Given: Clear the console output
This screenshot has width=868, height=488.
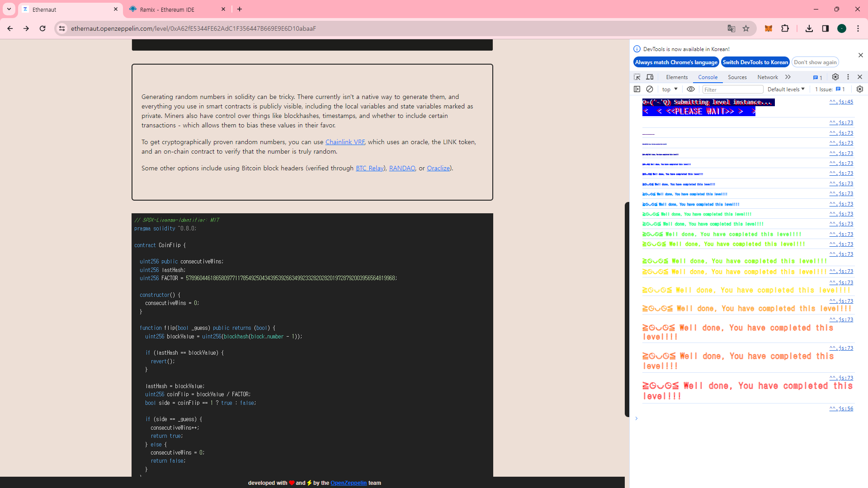Looking at the screenshot, I should pyautogui.click(x=650, y=89).
